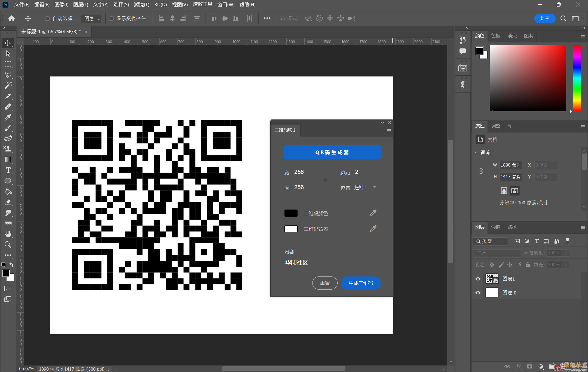Switch to the 调整 tab
The image size is (588, 372).
pyautogui.click(x=495, y=126)
